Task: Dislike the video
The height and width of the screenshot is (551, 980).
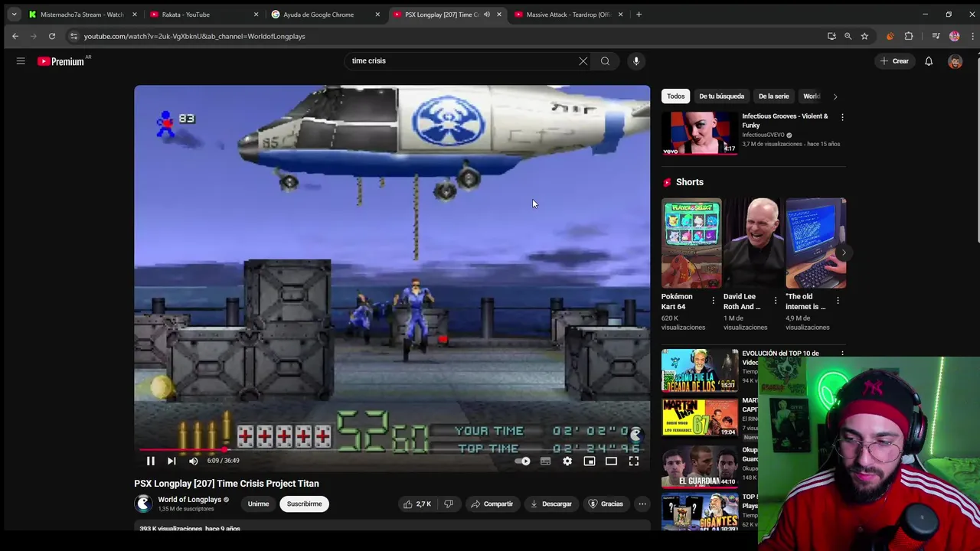Action: point(449,504)
